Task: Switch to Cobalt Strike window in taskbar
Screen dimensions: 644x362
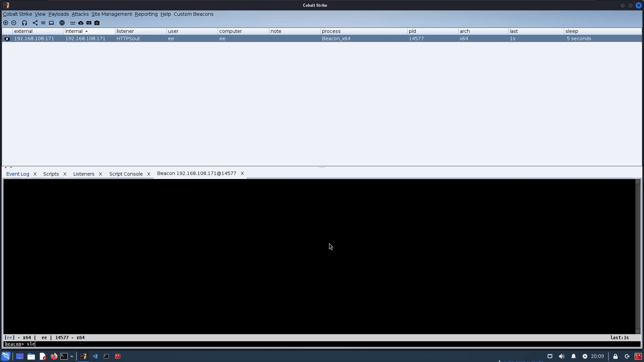Action: [84, 356]
